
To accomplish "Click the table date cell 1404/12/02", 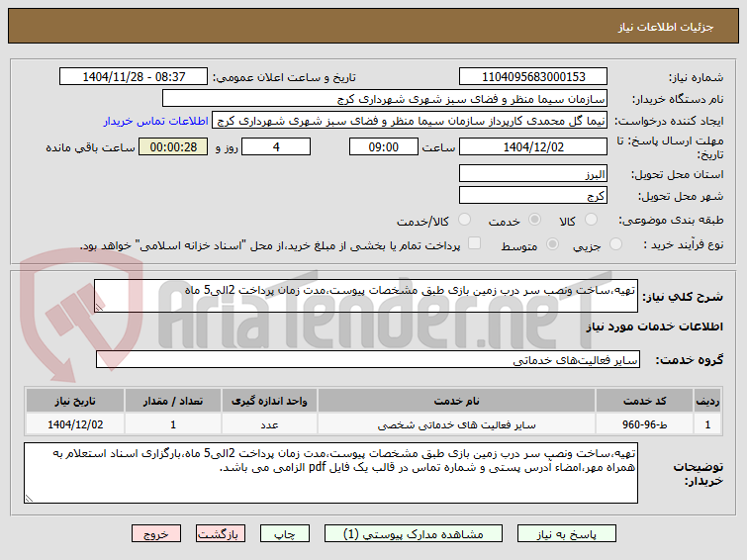I will pyautogui.click(x=75, y=424).
